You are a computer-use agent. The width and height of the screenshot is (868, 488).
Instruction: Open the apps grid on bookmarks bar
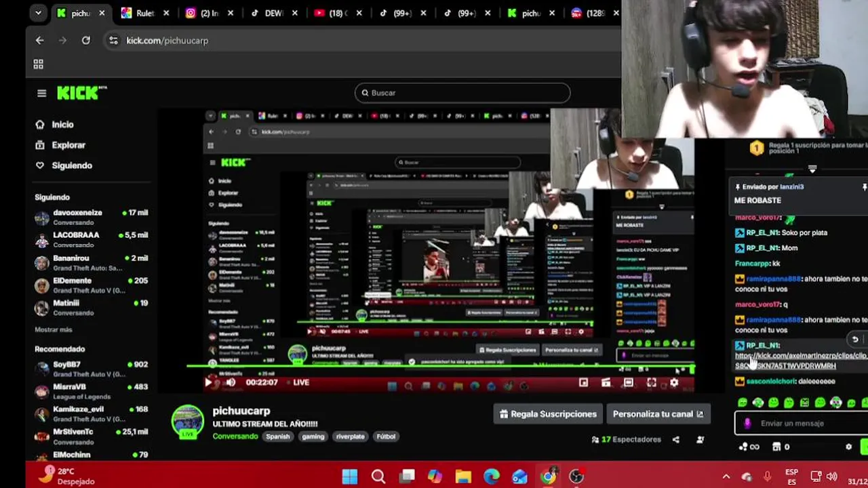pos(38,64)
